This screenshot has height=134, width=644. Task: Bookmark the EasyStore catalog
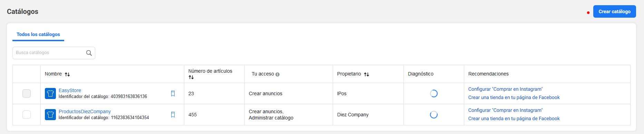[x=173, y=93]
